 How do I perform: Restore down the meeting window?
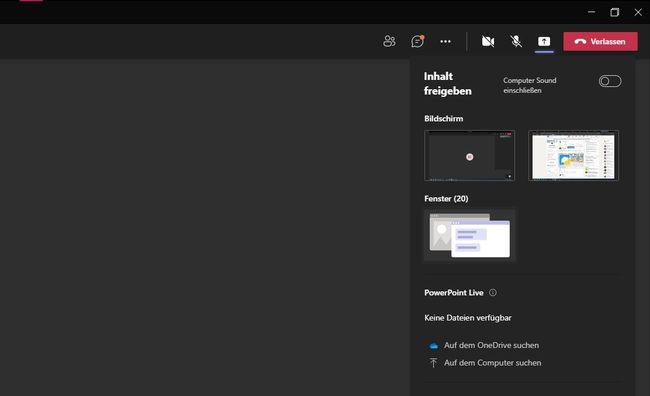[x=615, y=12]
